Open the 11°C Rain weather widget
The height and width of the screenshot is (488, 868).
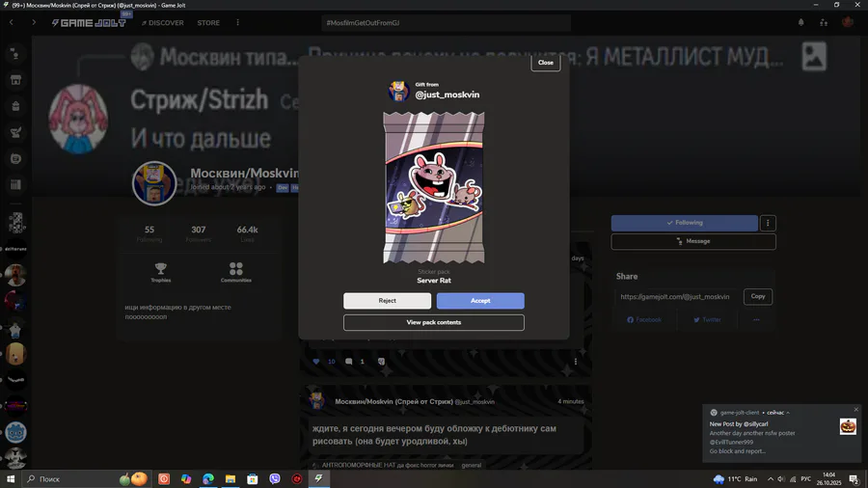735,479
